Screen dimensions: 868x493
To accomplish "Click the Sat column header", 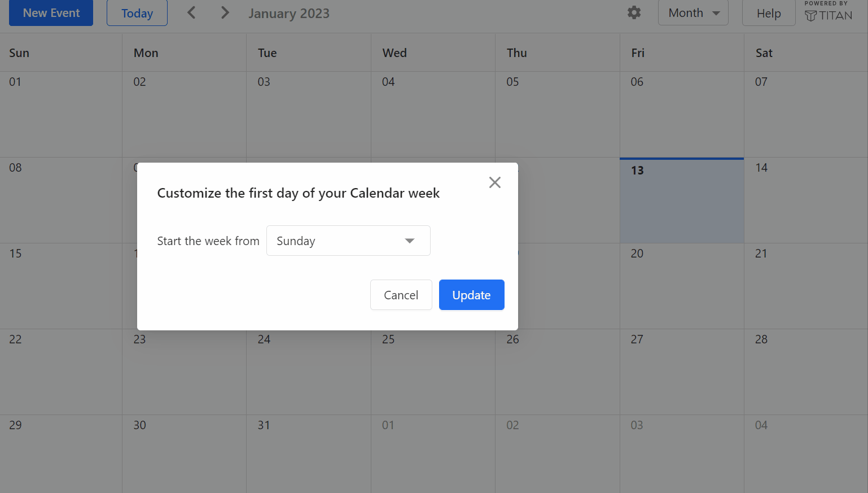I will click(x=764, y=53).
